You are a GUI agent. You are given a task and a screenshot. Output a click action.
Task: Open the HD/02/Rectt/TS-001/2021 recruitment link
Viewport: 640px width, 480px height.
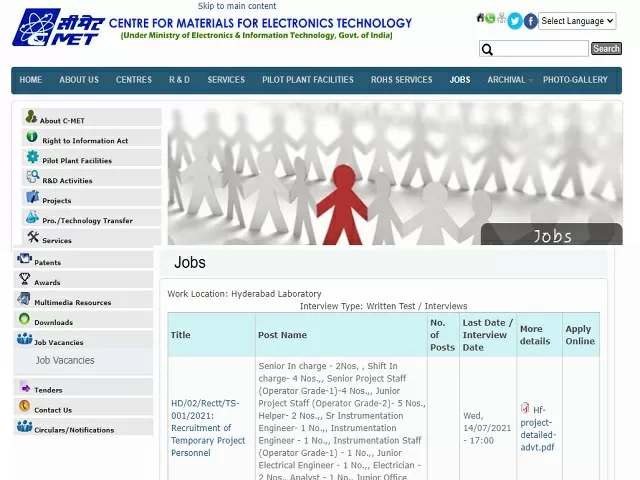(x=208, y=428)
